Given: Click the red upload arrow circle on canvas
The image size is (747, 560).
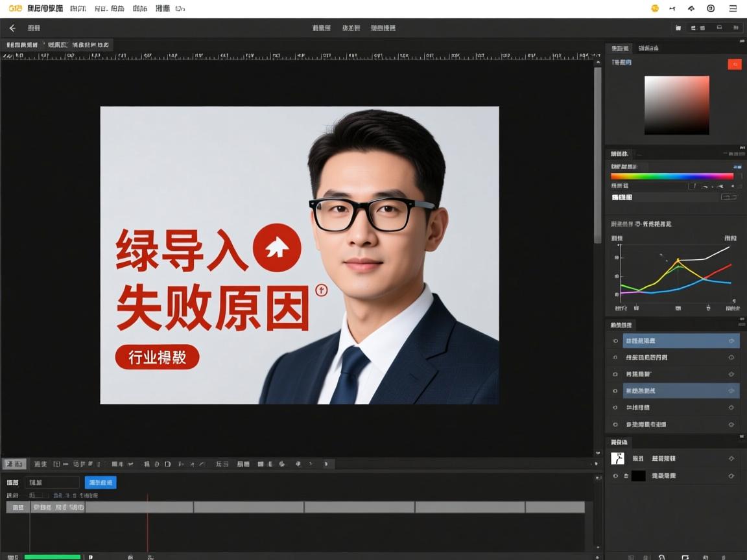Looking at the screenshot, I should click(x=277, y=247).
